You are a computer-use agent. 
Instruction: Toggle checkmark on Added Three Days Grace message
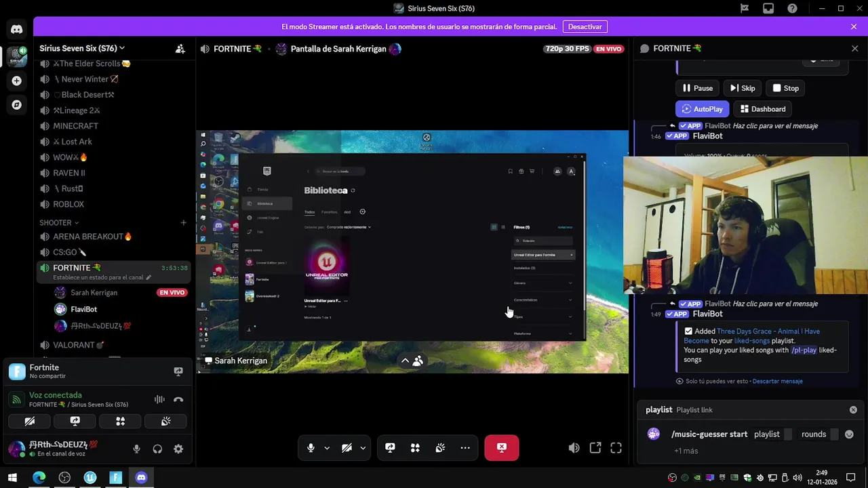688,331
